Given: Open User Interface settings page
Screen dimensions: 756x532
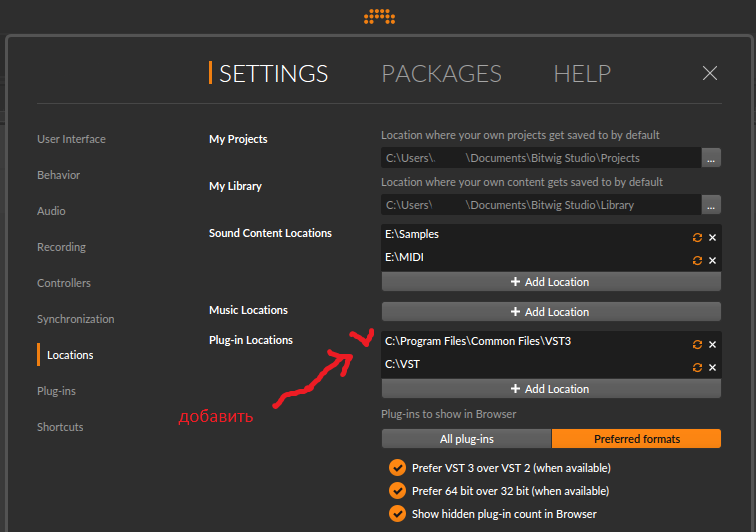Looking at the screenshot, I should tap(71, 139).
